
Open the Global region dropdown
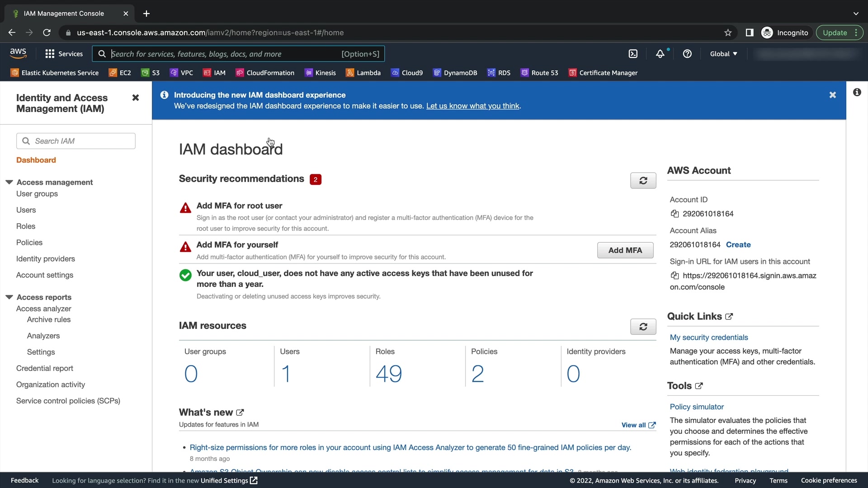pyautogui.click(x=723, y=54)
